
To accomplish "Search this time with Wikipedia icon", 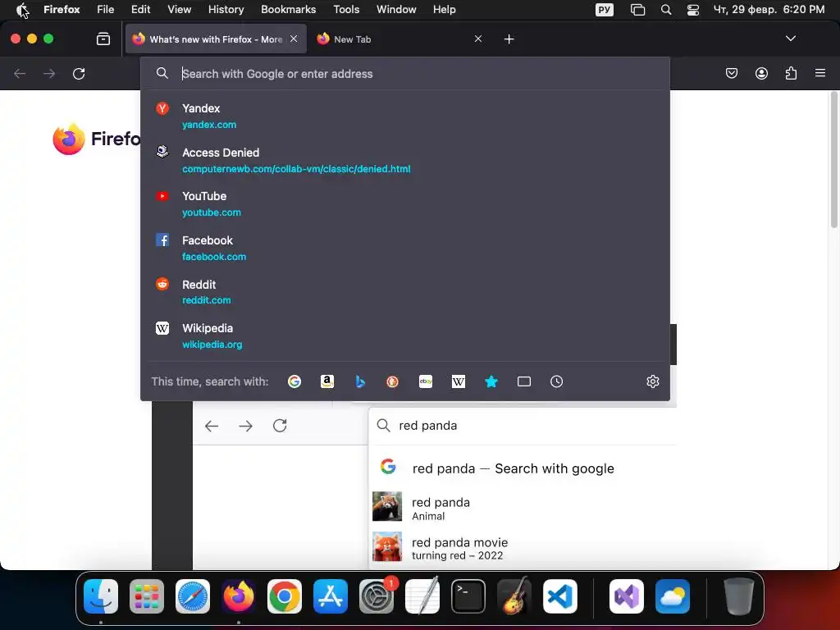I will coord(459,381).
